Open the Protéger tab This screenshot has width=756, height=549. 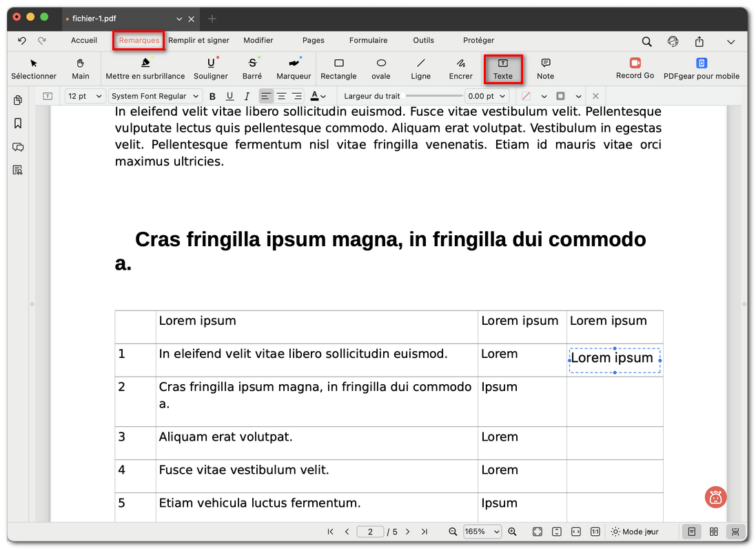[x=478, y=41]
